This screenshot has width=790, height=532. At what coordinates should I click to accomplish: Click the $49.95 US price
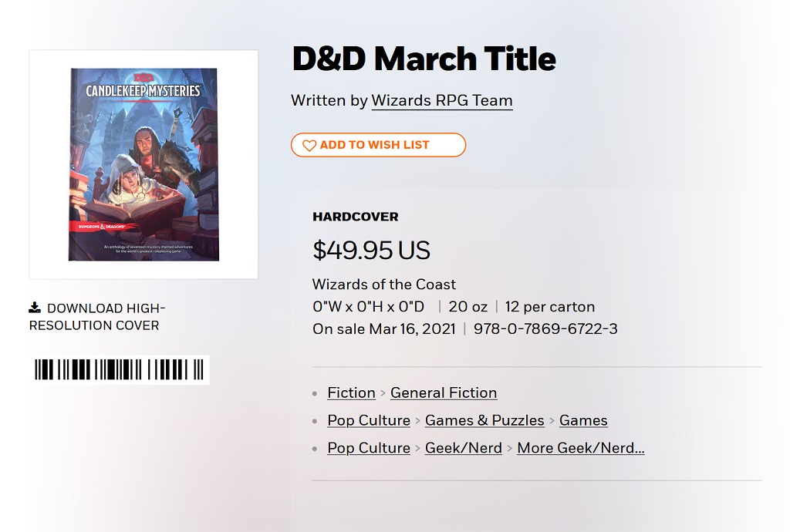point(371,250)
